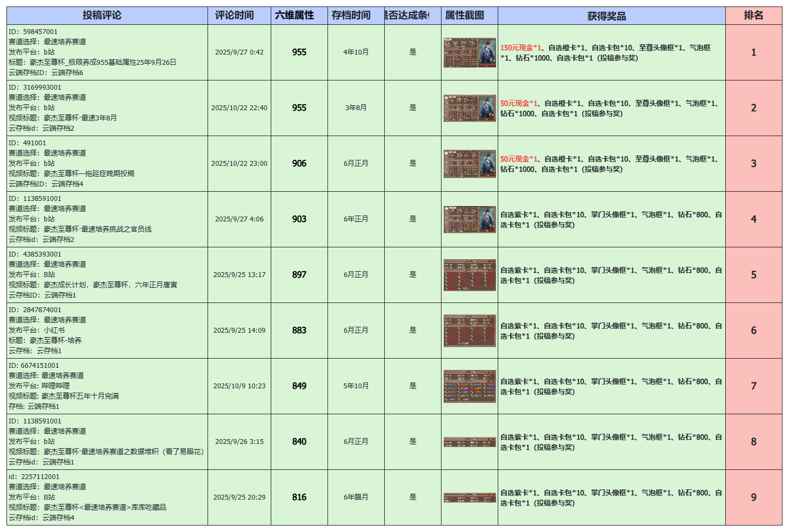
Task: View the attribute screenshot for ID 491001
Action: [x=470, y=164]
